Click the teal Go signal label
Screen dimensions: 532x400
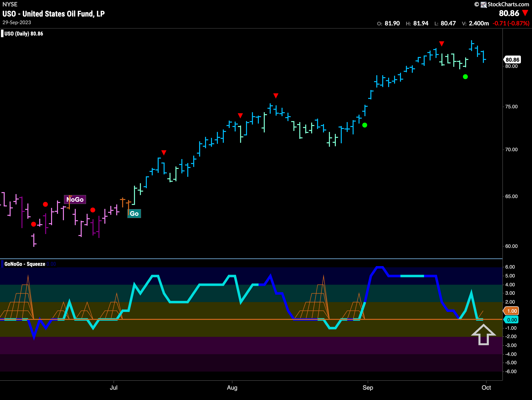click(134, 214)
